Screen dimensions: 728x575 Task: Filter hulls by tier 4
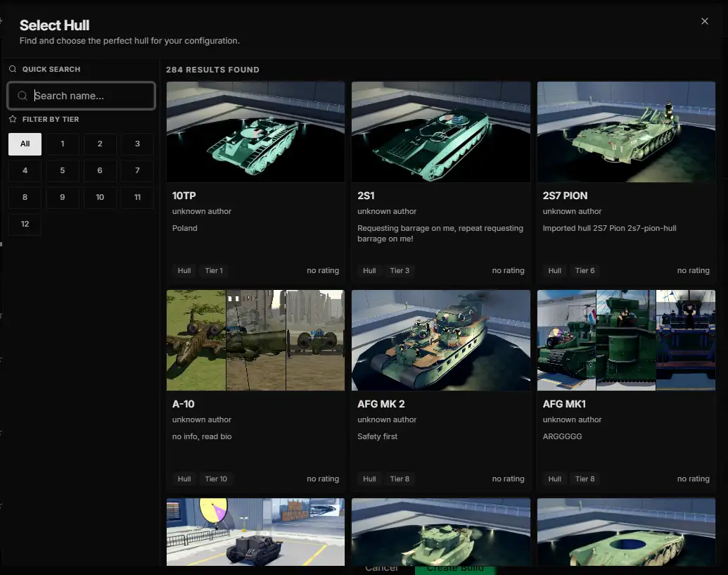tap(25, 170)
